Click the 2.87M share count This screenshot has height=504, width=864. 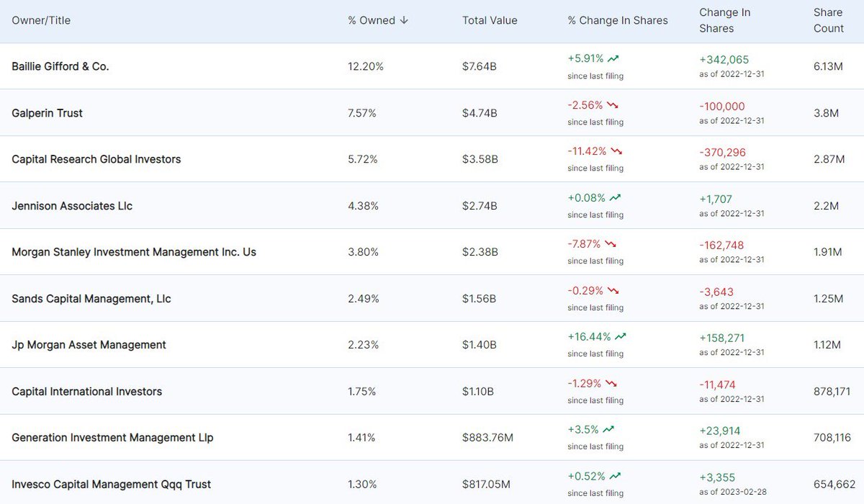[x=829, y=159]
